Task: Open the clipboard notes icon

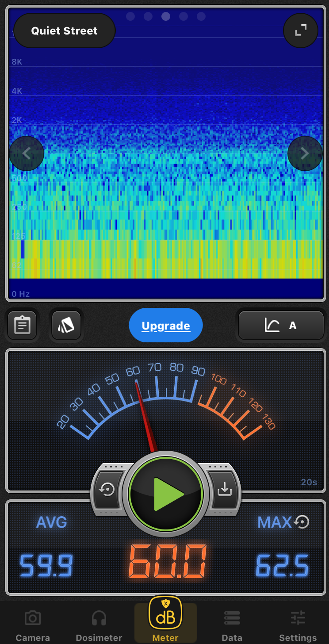Action: [22, 326]
